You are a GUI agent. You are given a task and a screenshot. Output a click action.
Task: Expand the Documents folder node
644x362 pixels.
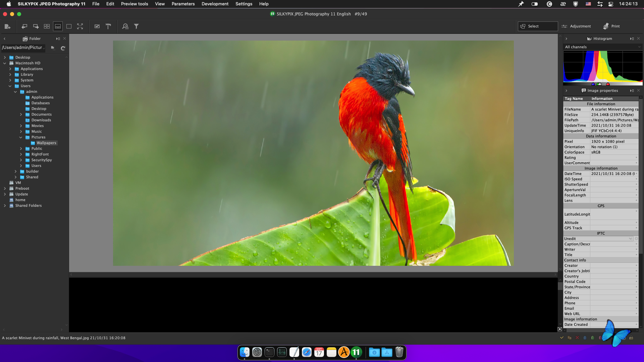pyautogui.click(x=21, y=115)
